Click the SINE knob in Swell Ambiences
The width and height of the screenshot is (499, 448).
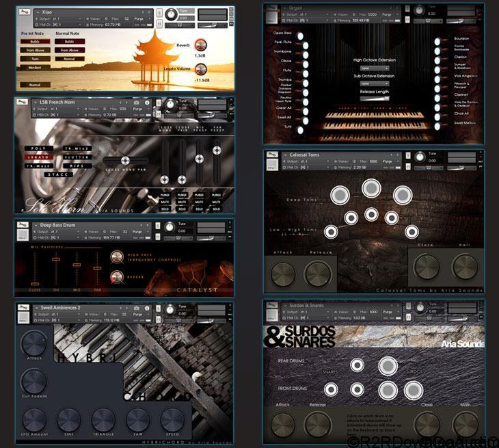(68, 419)
